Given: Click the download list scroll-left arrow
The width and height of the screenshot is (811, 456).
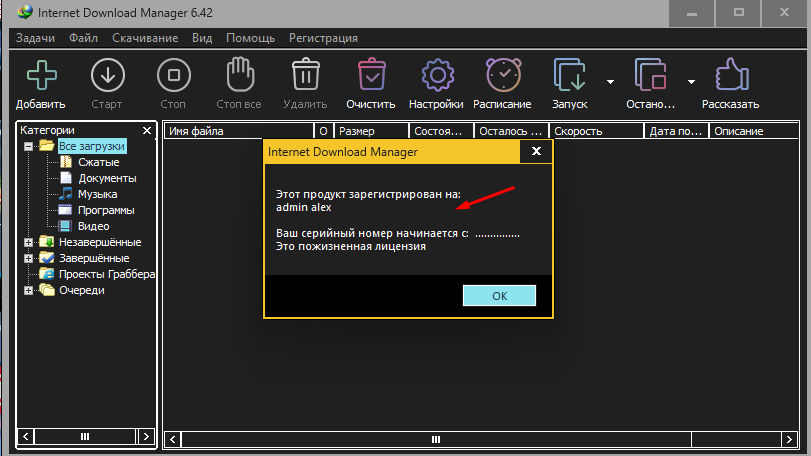Looking at the screenshot, I should point(173,439).
